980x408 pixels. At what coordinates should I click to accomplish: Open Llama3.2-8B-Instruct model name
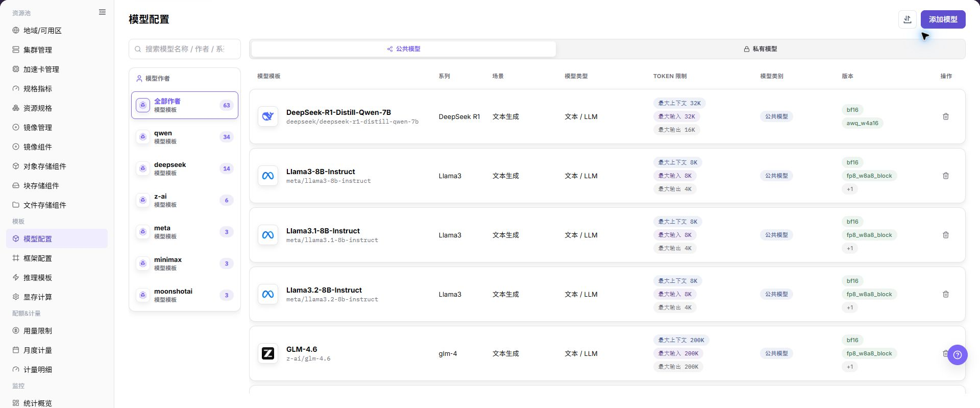click(x=324, y=290)
